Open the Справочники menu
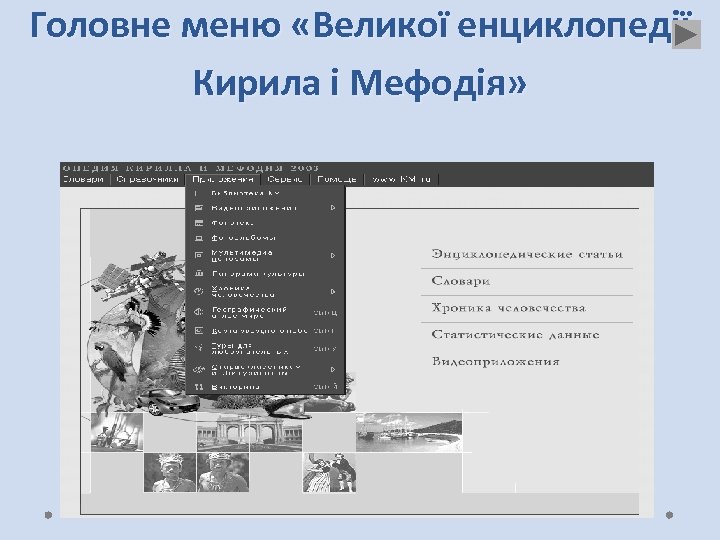This screenshot has height=540, width=720. pos(147,180)
